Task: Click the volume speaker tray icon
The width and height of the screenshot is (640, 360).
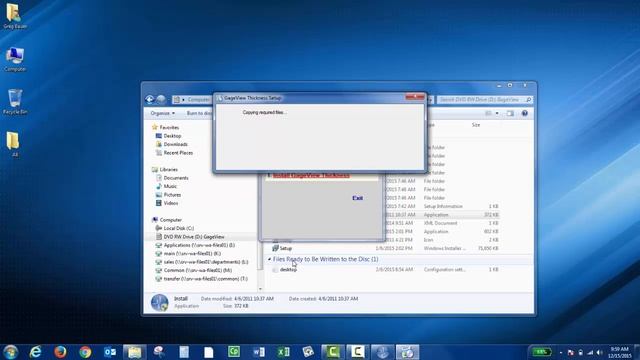Action: click(x=599, y=352)
